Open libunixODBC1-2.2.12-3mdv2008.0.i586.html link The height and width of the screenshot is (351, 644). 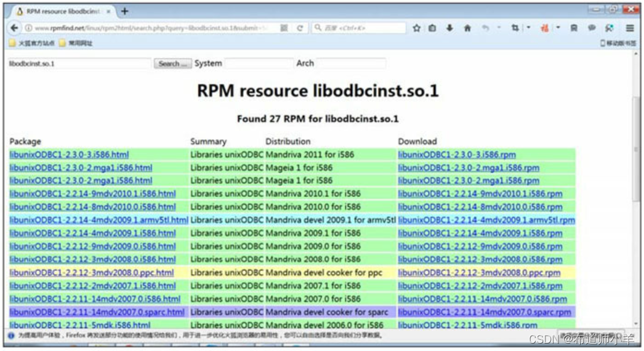click(x=92, y=259)
